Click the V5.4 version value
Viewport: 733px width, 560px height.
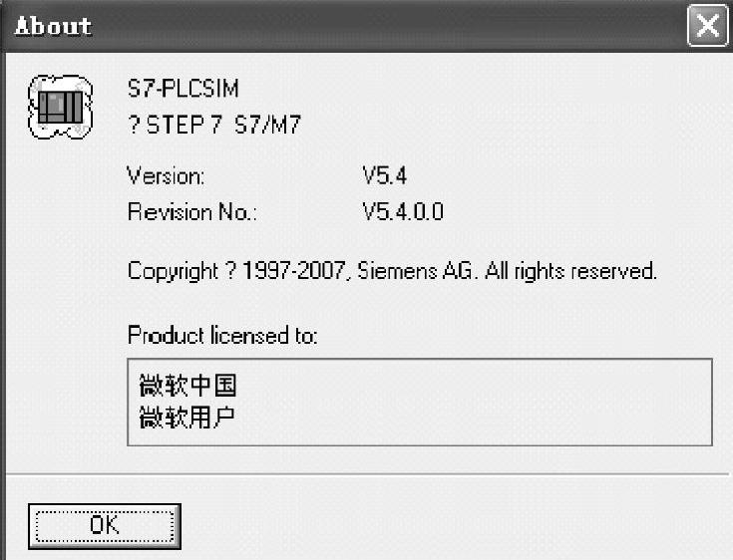385,176
